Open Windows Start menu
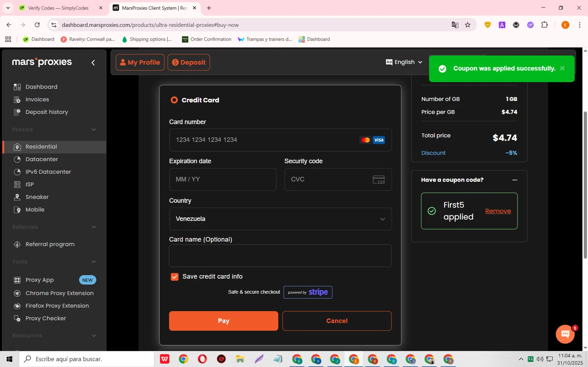The height and width of the screenshot is (367, 588). (x=9, y=359)
